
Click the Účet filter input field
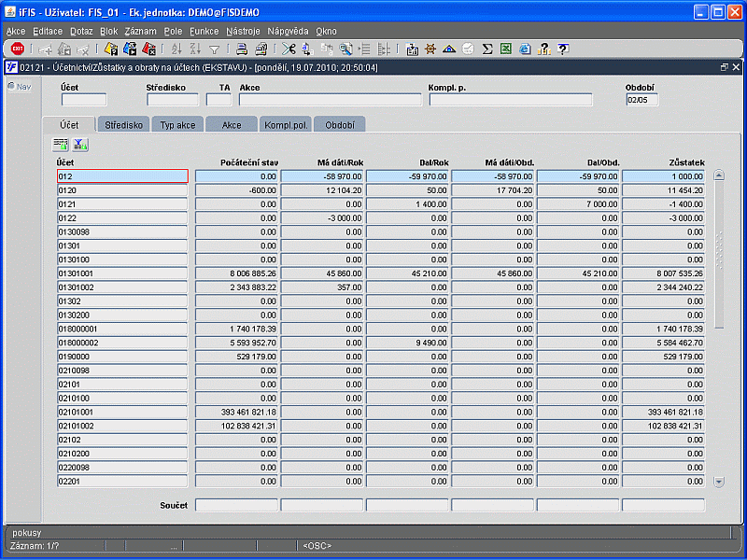[x=84, y=101]
